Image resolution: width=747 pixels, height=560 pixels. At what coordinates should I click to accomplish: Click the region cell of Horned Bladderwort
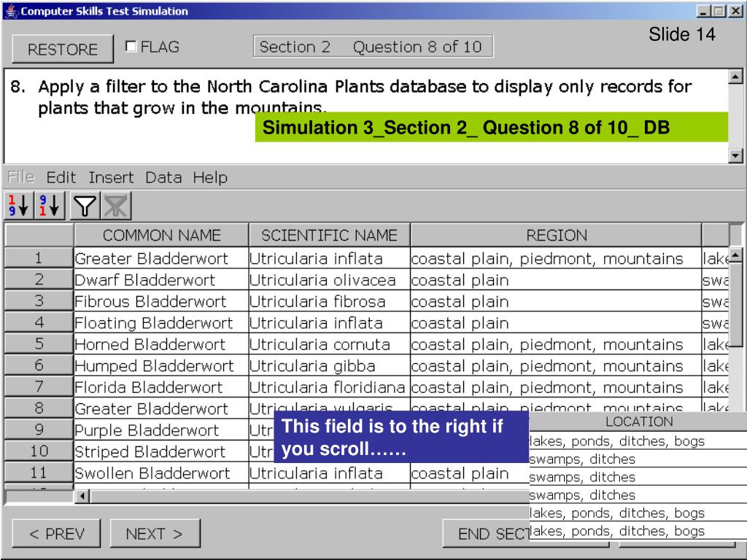tap(556, 344)
